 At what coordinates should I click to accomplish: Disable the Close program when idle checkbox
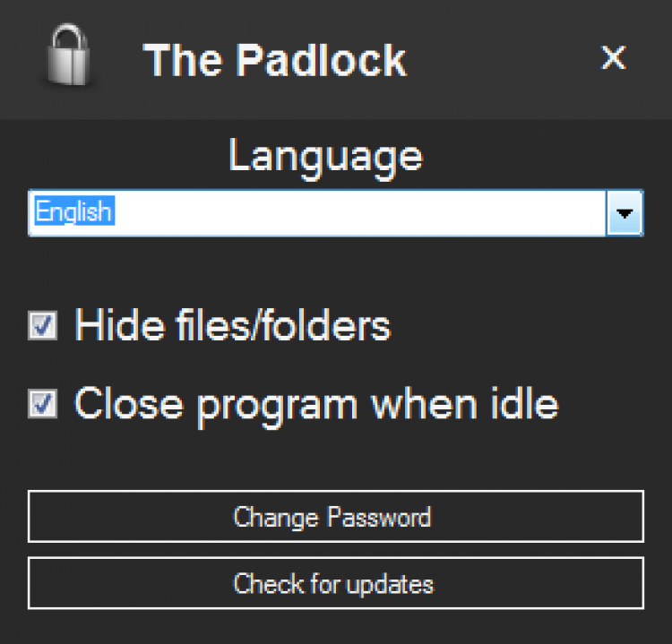[x=43, y=404]
